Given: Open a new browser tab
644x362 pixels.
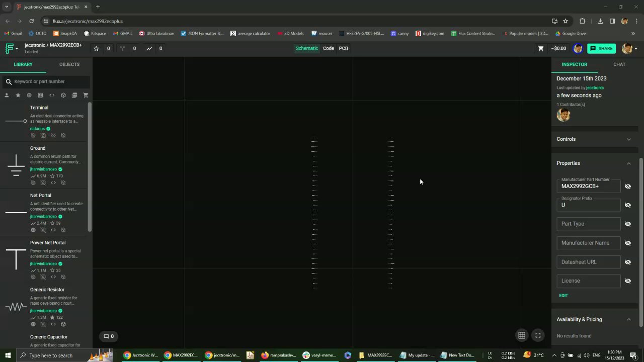Looking at the screenshot, I should [98, 7].
